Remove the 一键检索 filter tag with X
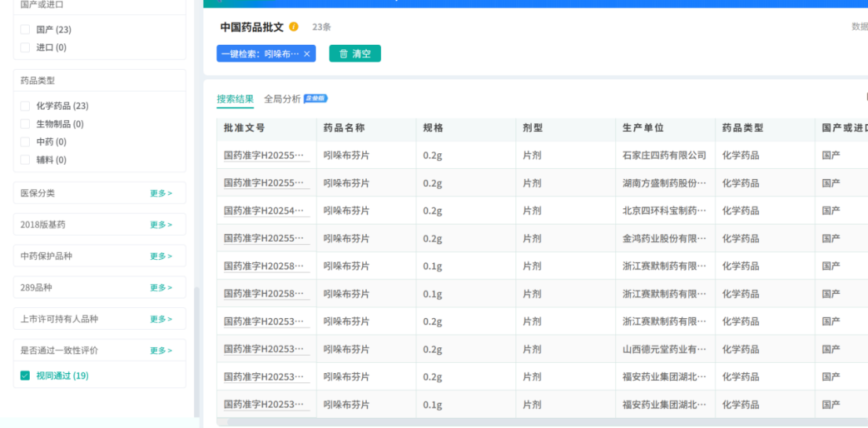The width and height of the screenshot is (868, 428). click(x=307, y=54)
